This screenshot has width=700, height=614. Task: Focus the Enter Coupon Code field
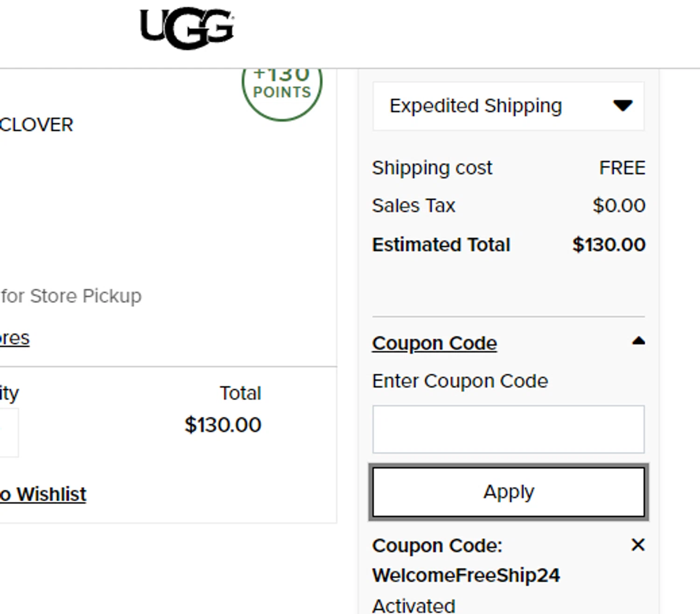click(508, 429)
